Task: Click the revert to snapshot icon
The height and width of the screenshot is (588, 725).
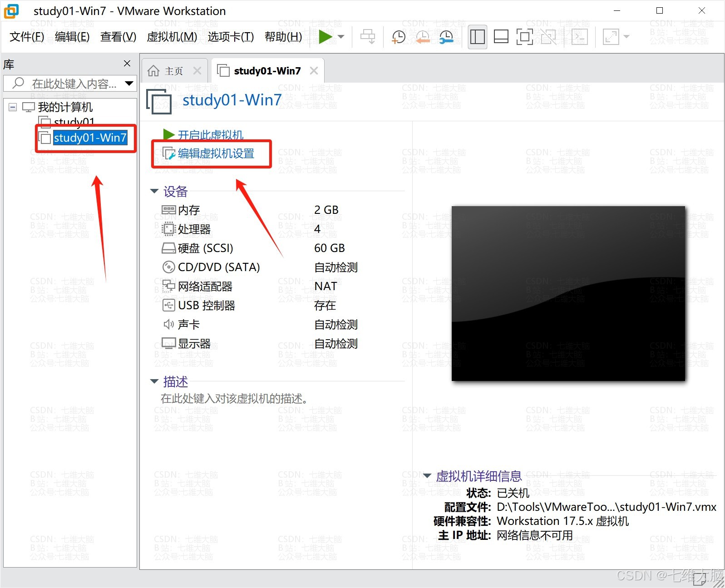Action: pyautogui.click(x=423, y=37)
